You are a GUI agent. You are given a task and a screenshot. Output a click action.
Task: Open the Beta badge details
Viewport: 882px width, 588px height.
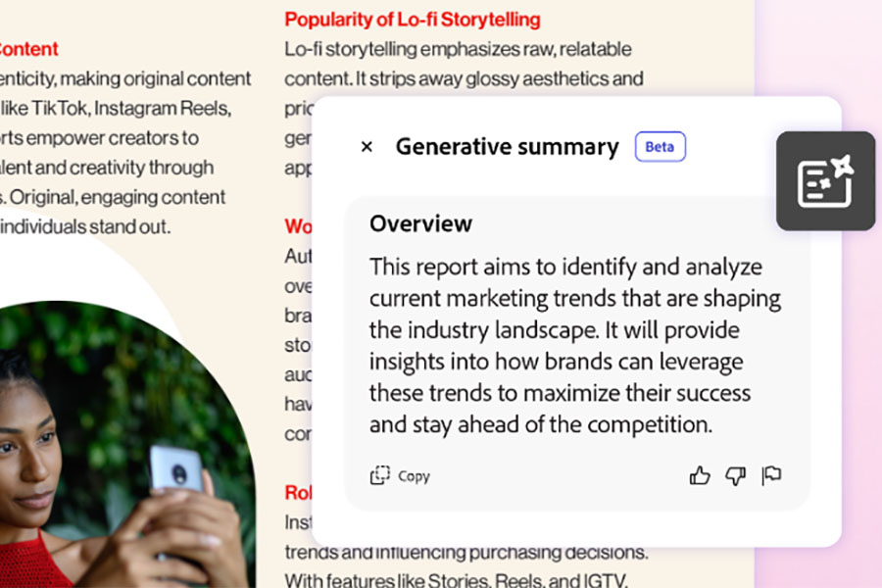(660, 146)
